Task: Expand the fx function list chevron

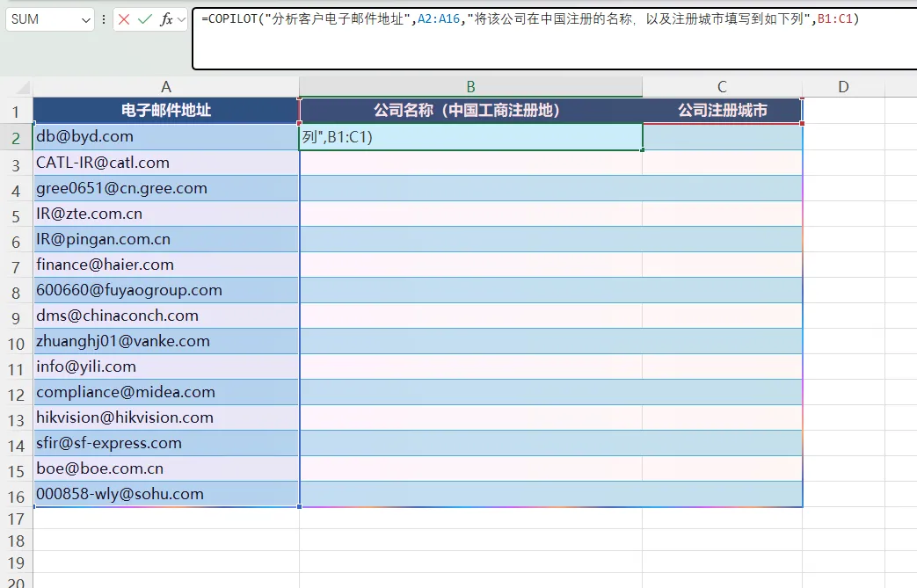Action: pyautogui.click(x=181, y=20)
